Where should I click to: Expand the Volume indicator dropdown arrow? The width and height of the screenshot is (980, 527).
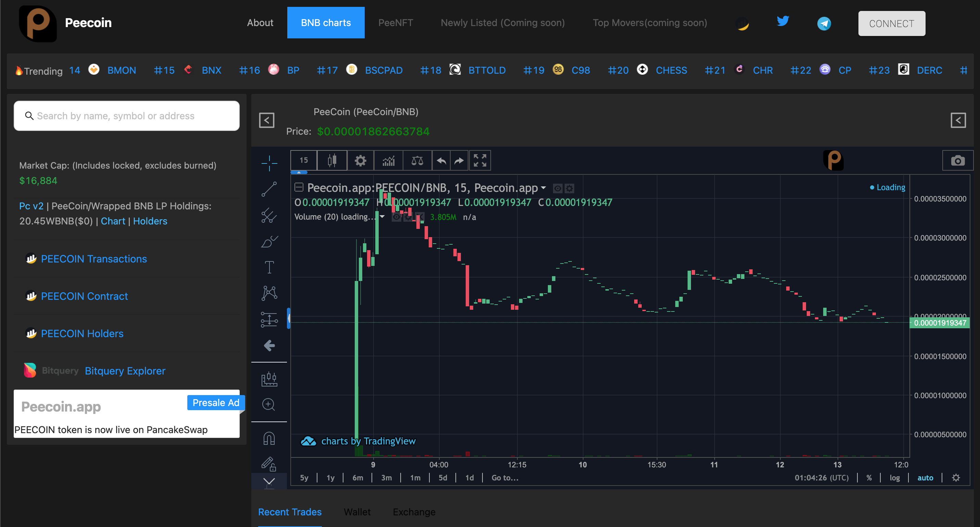[382, 217]
